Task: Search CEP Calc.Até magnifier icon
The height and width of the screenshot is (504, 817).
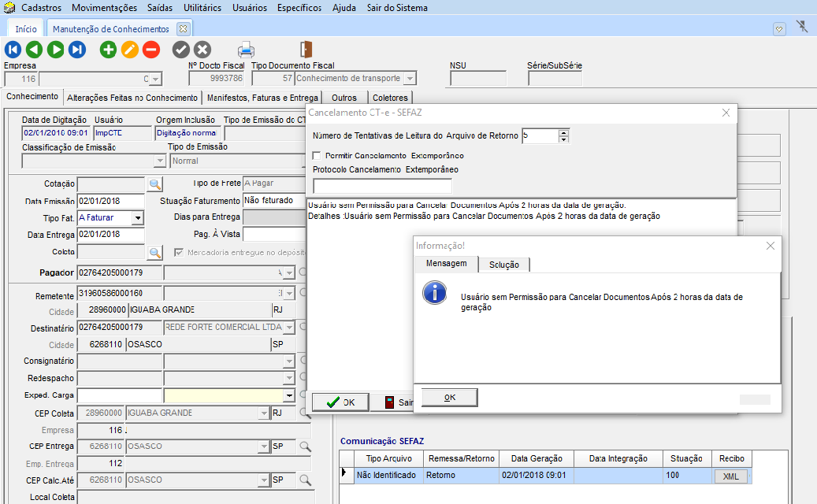Action: [x=306, y=480]
